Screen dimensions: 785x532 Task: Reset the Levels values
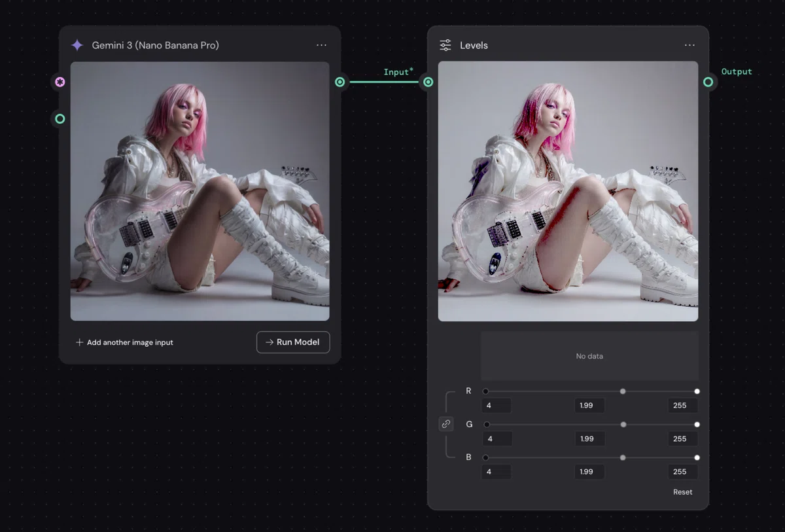[682, 492]
